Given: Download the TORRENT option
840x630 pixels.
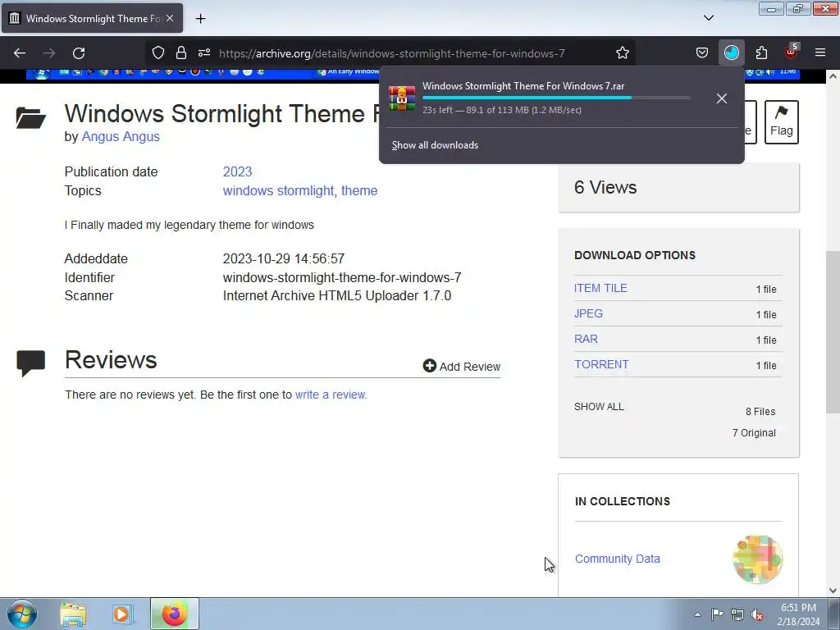Looking at the screenshot, I should [x=601, y=364].
